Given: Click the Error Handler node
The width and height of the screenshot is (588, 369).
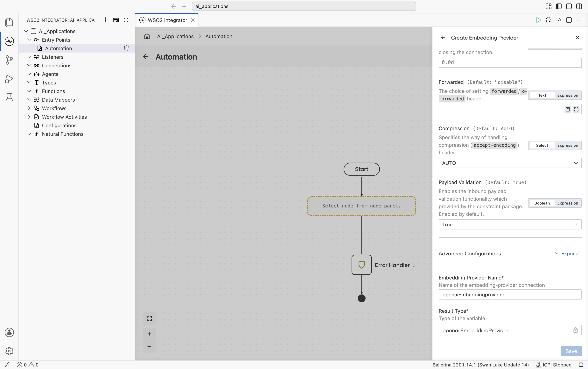Looking at the screenshot, I should (361, 265).
